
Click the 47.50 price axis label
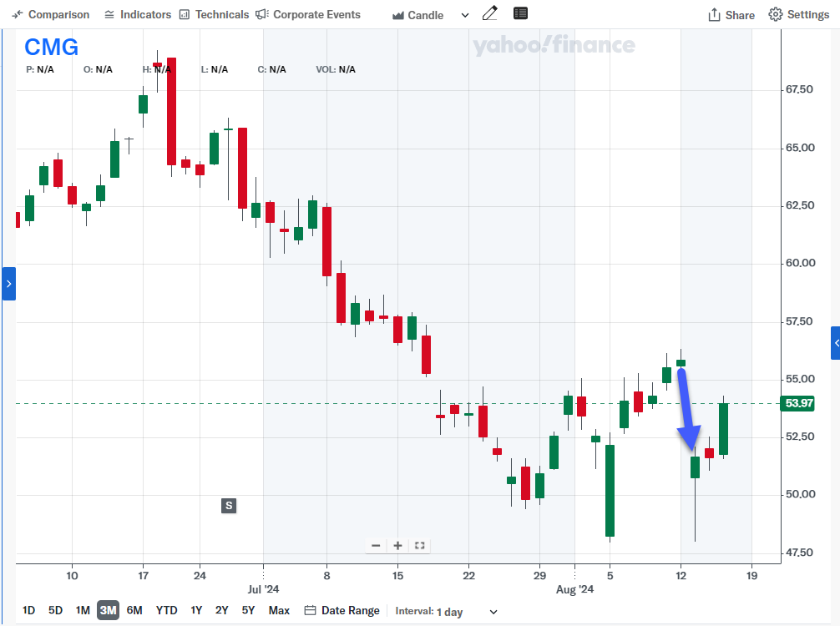click(x=799, y=553)
